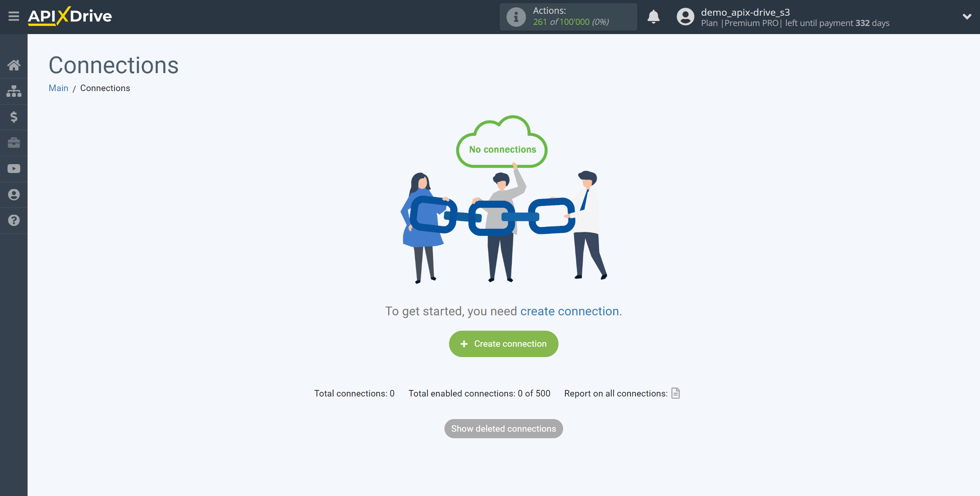The width and height of the screenshot is (980, 496).
Task: Show deleted connections button
Action: click(x=504, y=429)
